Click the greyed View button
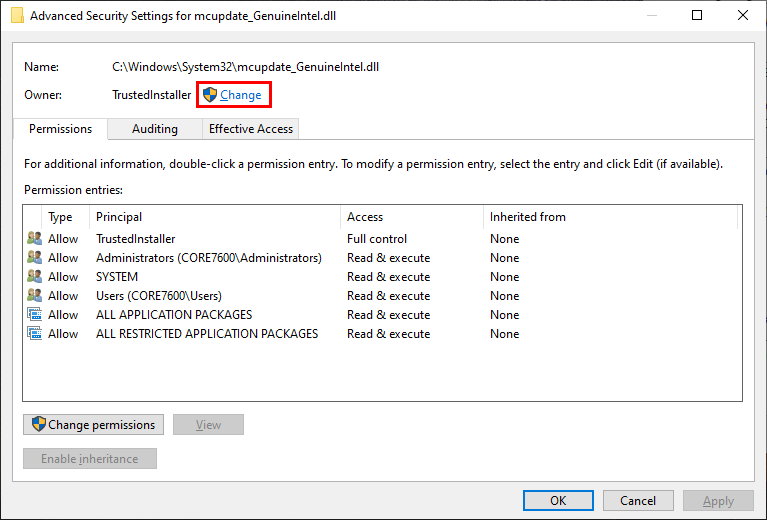 click(208, 425)
